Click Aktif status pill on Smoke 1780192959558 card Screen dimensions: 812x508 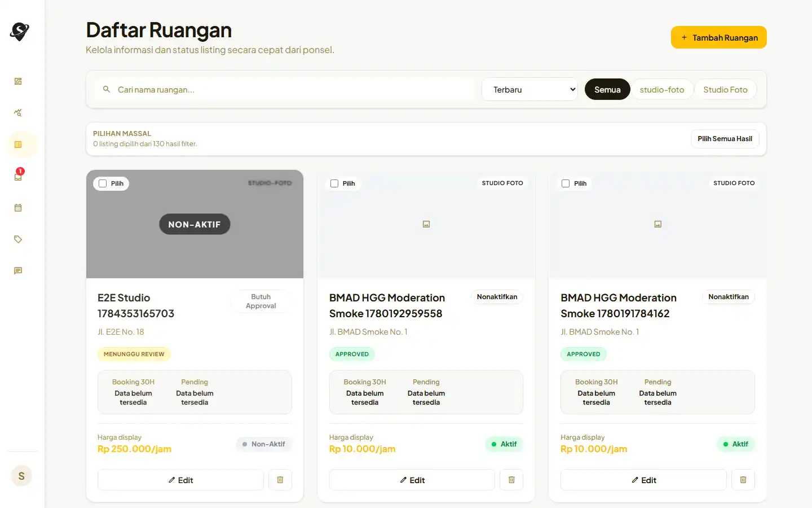pos(504,444)
